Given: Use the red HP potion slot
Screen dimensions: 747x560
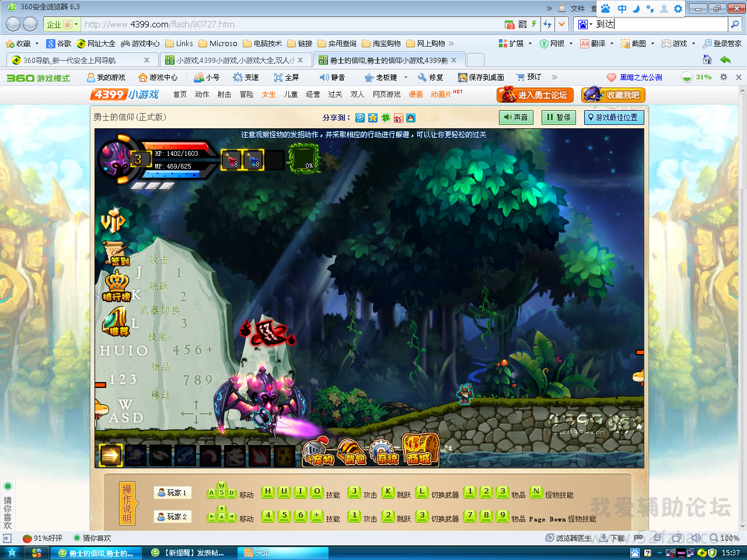Looking at the screenshot, I should 231,160.
